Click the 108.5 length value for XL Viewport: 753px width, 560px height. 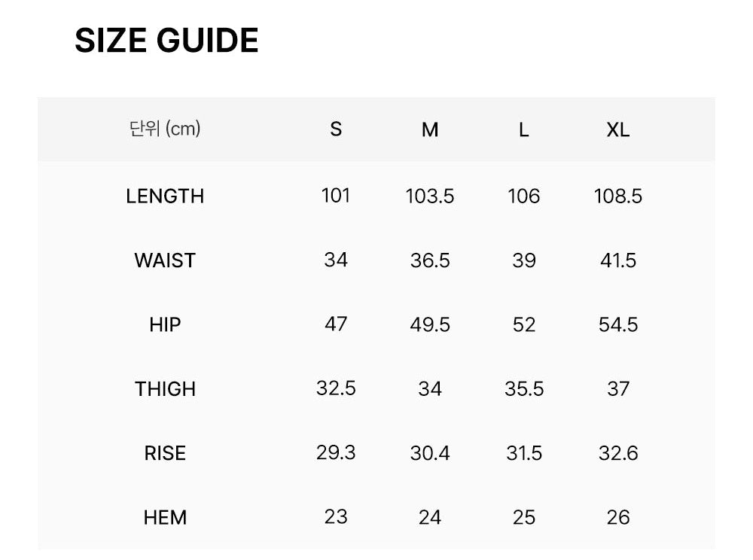(617, 196)
